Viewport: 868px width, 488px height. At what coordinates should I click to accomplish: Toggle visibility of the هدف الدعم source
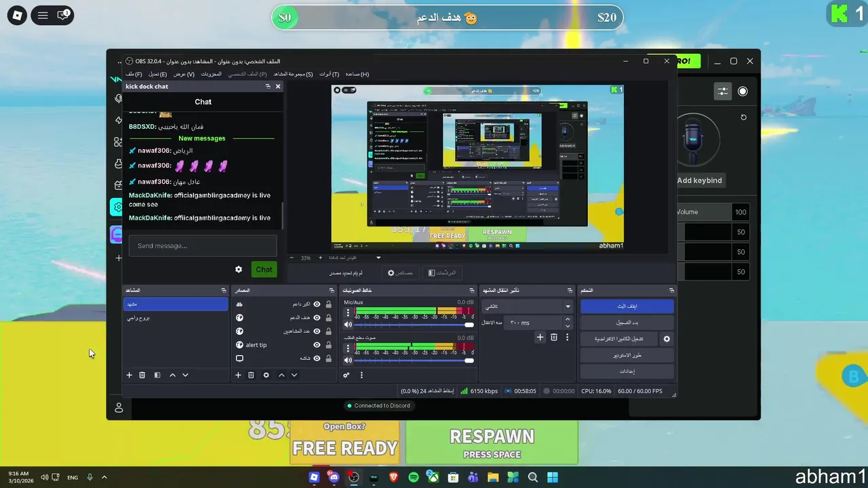[317, 318]
